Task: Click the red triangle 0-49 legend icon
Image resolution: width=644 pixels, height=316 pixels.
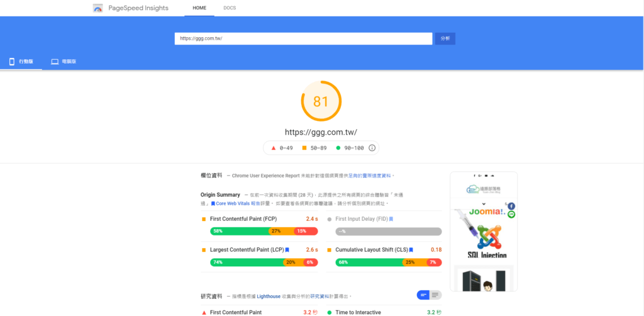Action: point(274,148)
